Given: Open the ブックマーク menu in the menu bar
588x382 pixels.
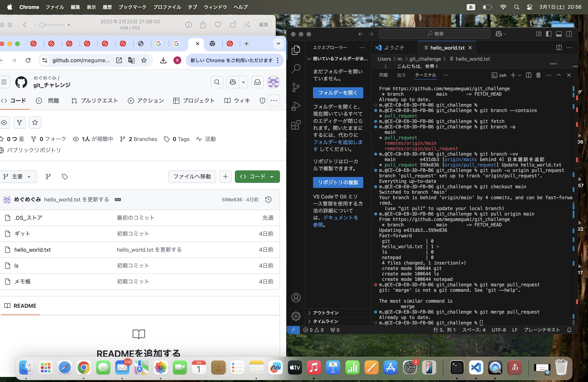Looking at the screenshot, I should click(132, 7).
